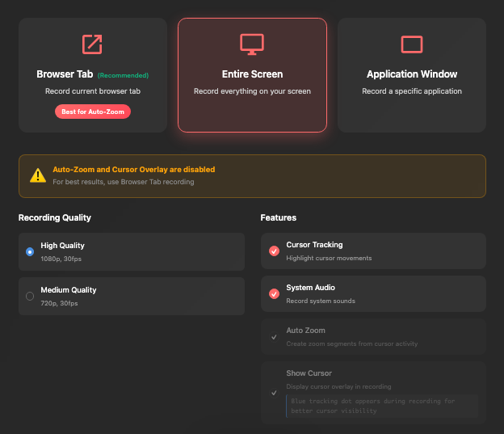Click the '720p, 30fps' text

[x=59, y=303]
